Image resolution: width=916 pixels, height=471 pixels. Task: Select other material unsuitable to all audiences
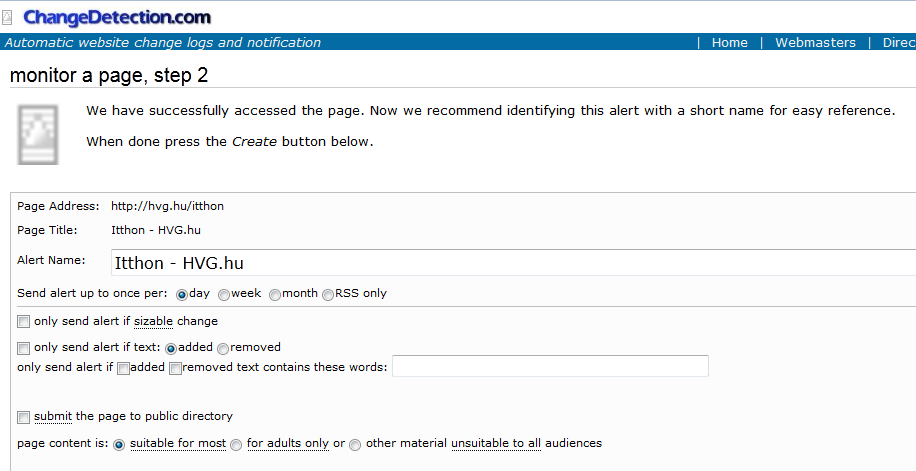pyautogui.click(x=355, y=445)
